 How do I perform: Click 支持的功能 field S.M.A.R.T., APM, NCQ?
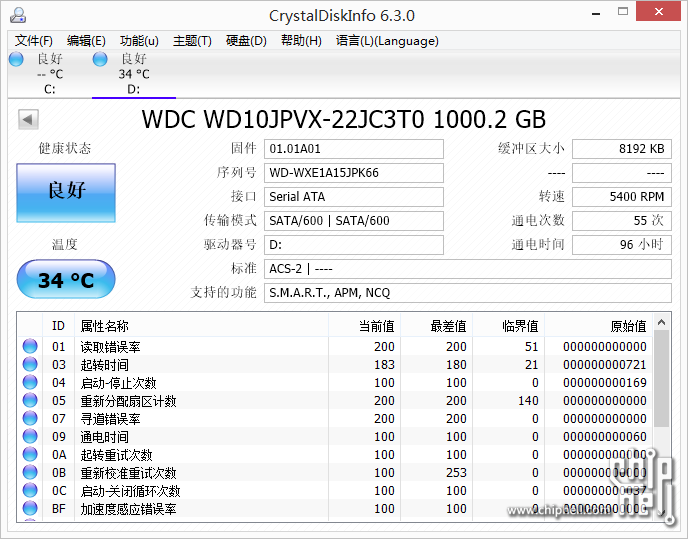click(x=468, y=293)
